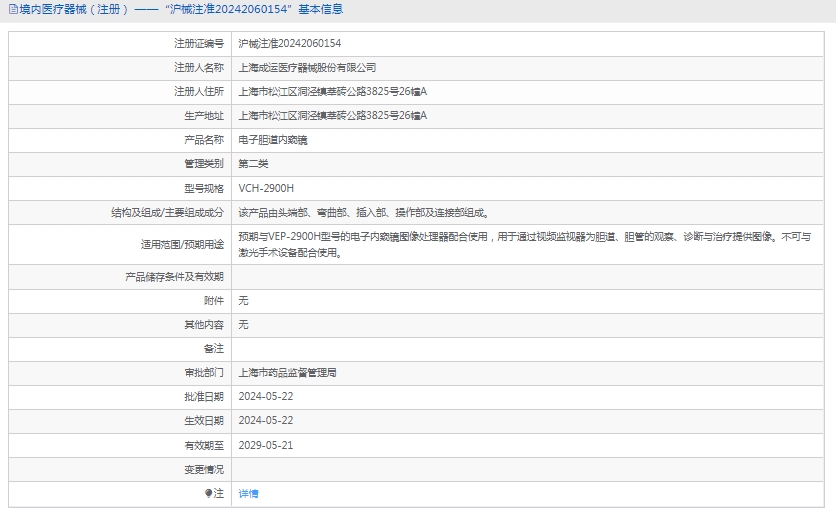Click the 生效日期 effective date value
The width and height of the screenshot is (836, 514).
(x=265, y=421)
